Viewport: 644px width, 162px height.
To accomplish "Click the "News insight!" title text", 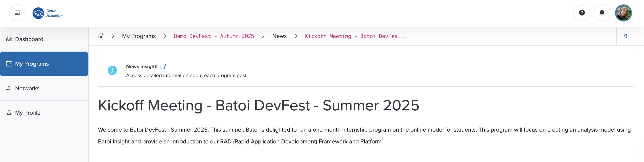I will click(141, 66).
